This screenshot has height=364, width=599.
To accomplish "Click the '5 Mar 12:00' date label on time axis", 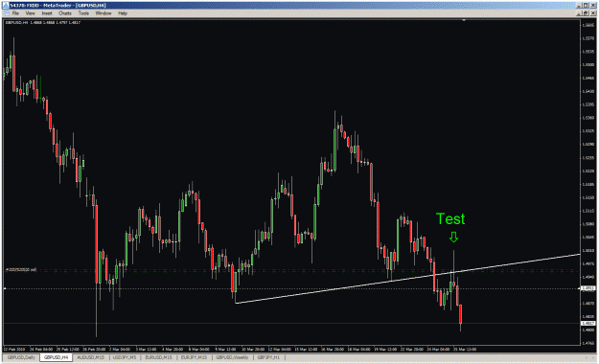I will [146, 349].
